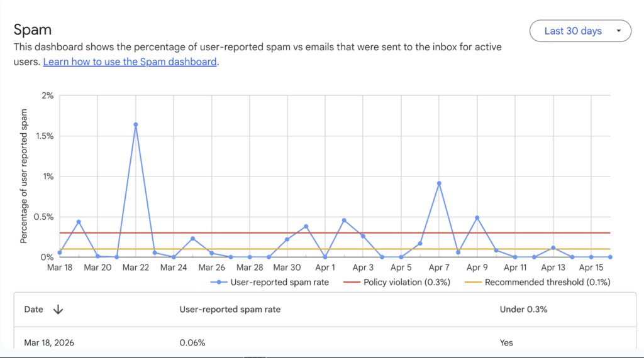This screenshot has width=644, height=358.
Task: Select the first data point at Mar 18
Action: tap(60, 252)
